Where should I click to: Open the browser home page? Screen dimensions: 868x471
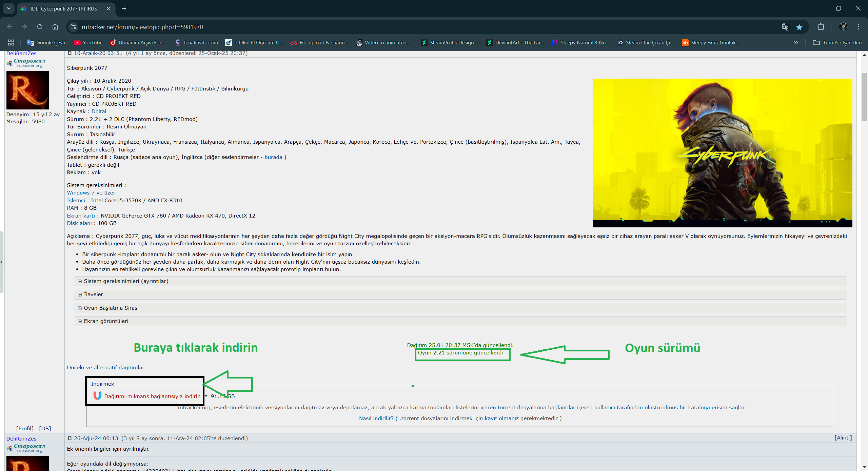coord(55,27)
